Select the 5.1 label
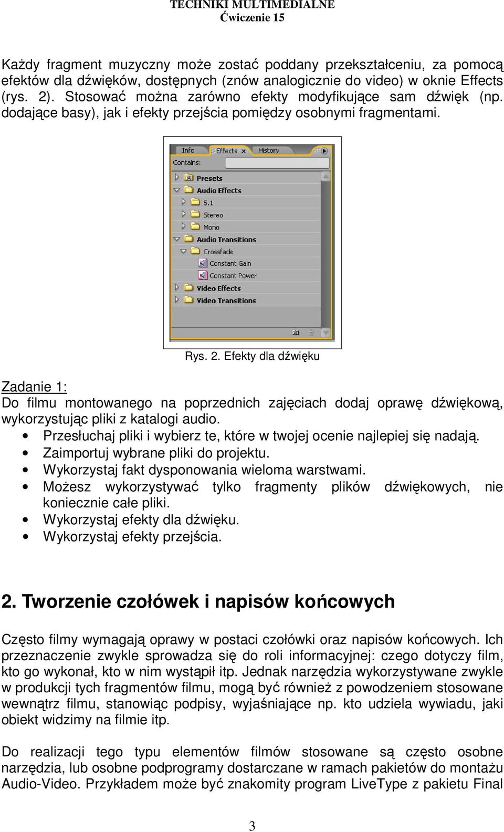This screenshot has width=504, height=832. tap(208, 203)
